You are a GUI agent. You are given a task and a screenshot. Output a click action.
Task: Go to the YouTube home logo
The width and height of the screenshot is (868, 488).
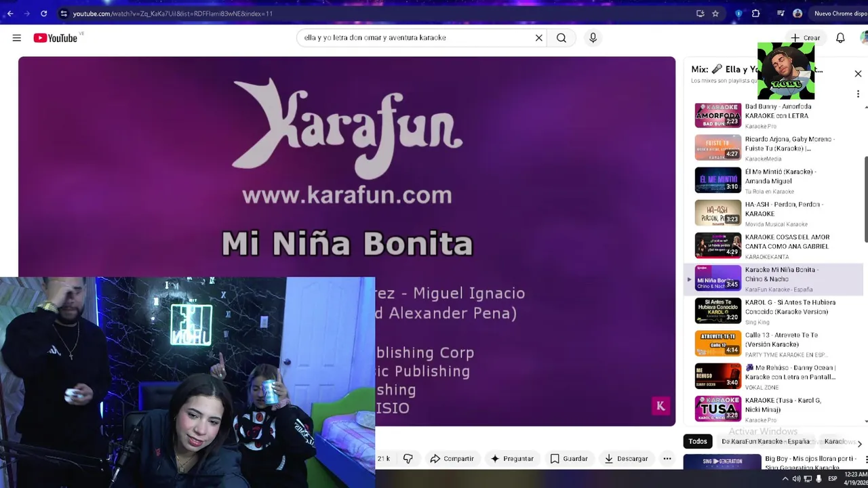tap(56, 38)
